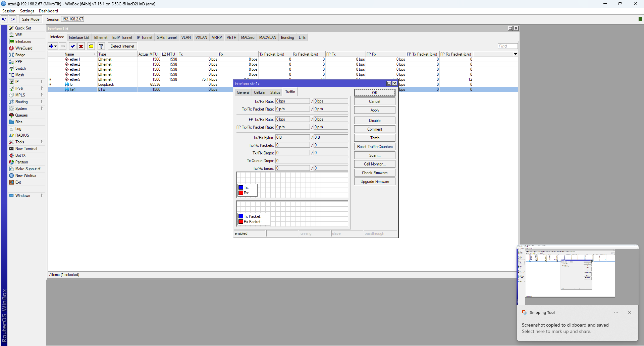Image resolution: width=644 pixels, height=346 pixels.
Task: Click red Rx legend swatch
Action: tap(240, 193)
